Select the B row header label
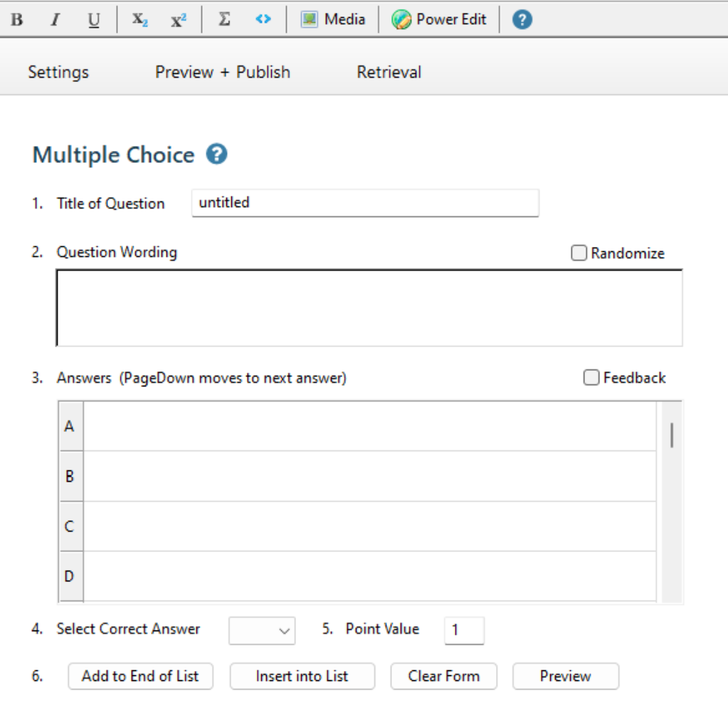The image size is (728, 713). tap(71, 476)
